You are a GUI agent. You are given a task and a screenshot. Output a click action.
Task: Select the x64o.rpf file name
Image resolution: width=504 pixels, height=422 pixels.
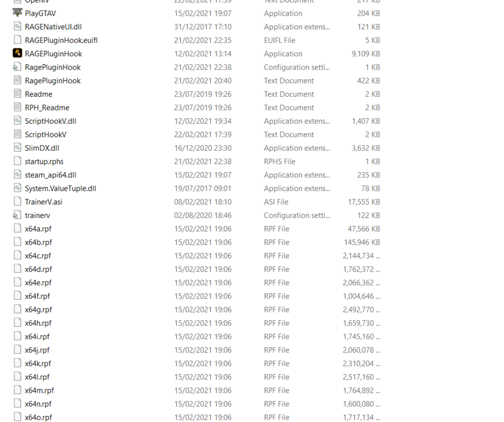point(38,417)
